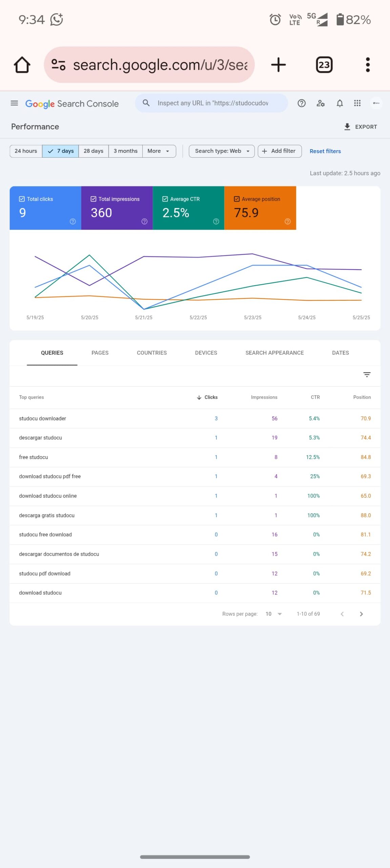Select the 5/21/25 point on the chart

click(x=144, y=309)
